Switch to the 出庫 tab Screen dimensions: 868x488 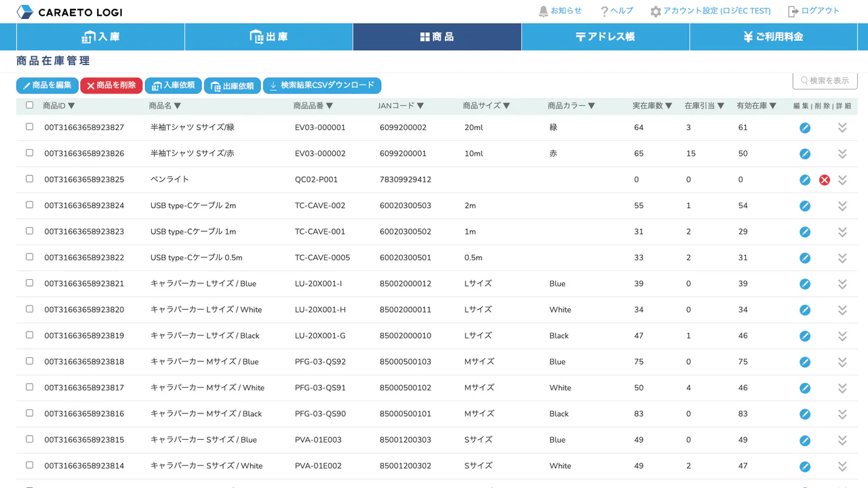click(x=269, y=37)
